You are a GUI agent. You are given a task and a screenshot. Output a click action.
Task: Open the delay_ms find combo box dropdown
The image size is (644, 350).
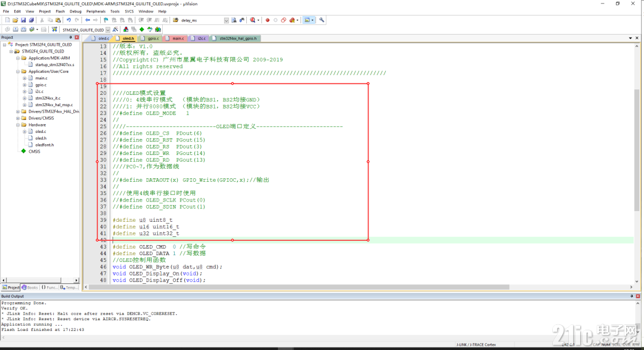[x=227, y=20]
